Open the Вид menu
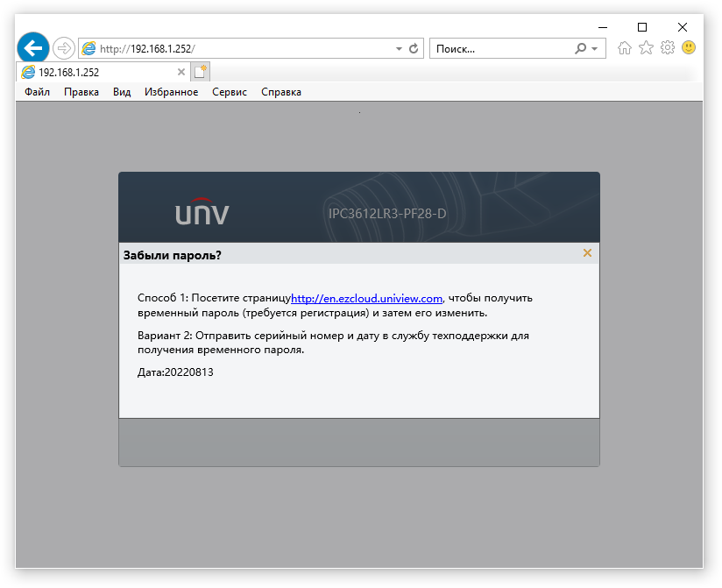This screenshot has height=588, width=722. click(122, 92)
